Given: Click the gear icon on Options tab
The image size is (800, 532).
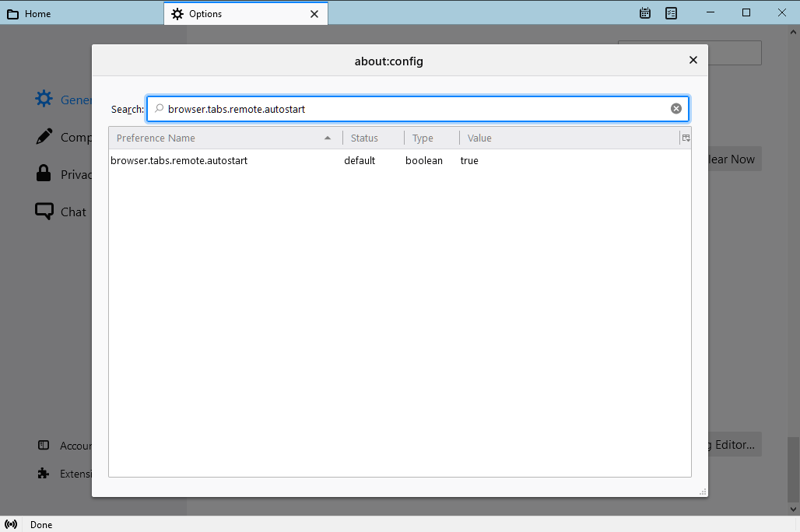Looking at the screenshot, I should click(177, 14).
